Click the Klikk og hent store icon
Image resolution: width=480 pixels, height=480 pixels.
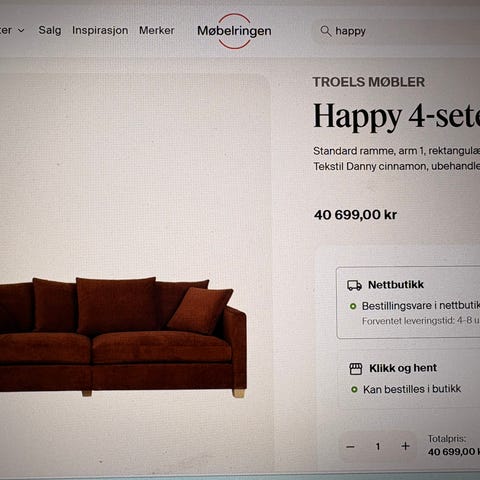pos(356,369)
